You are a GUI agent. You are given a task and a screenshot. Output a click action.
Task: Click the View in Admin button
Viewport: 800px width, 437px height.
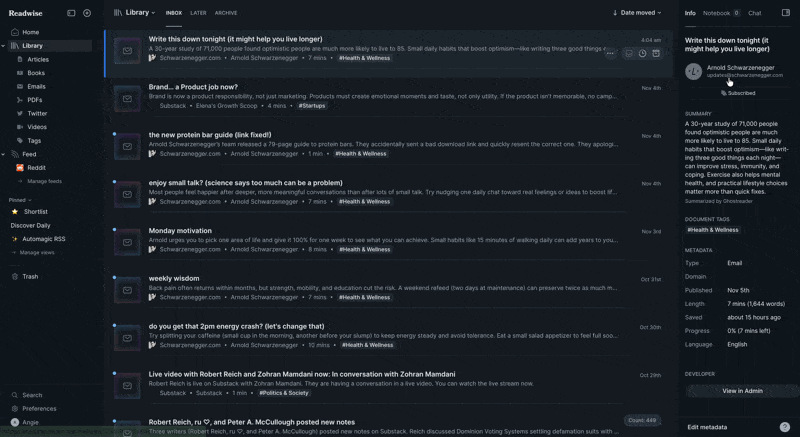tap(742, 391)
